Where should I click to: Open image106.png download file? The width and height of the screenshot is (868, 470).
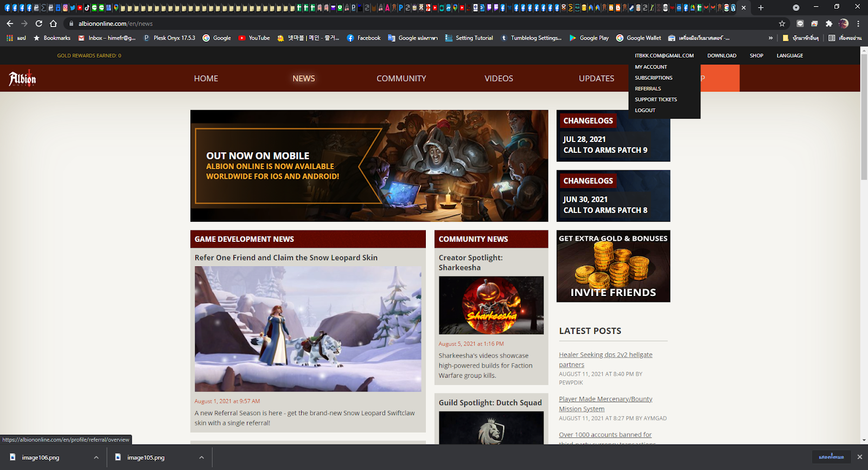point(41,458)
